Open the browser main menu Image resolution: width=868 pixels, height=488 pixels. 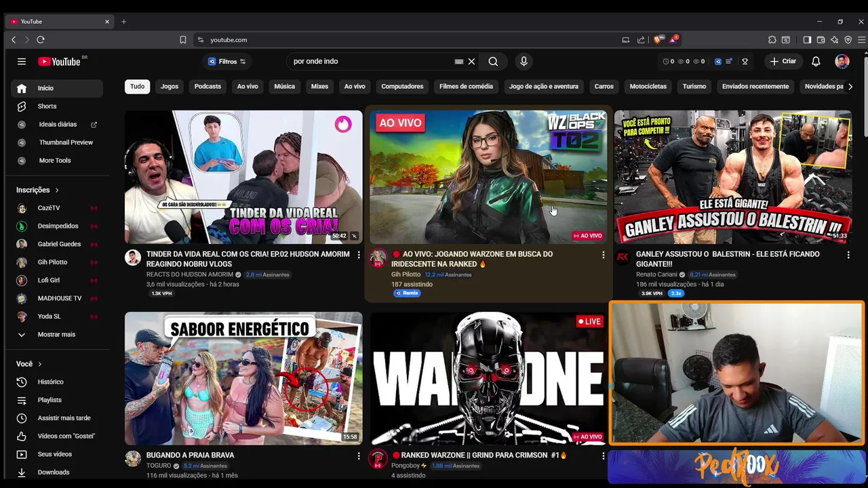(862, 40)
